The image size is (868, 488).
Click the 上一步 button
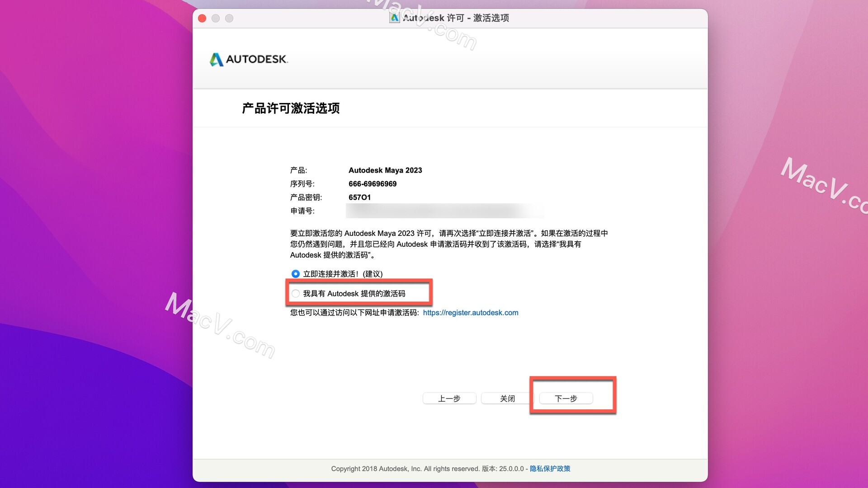[449, 399]
